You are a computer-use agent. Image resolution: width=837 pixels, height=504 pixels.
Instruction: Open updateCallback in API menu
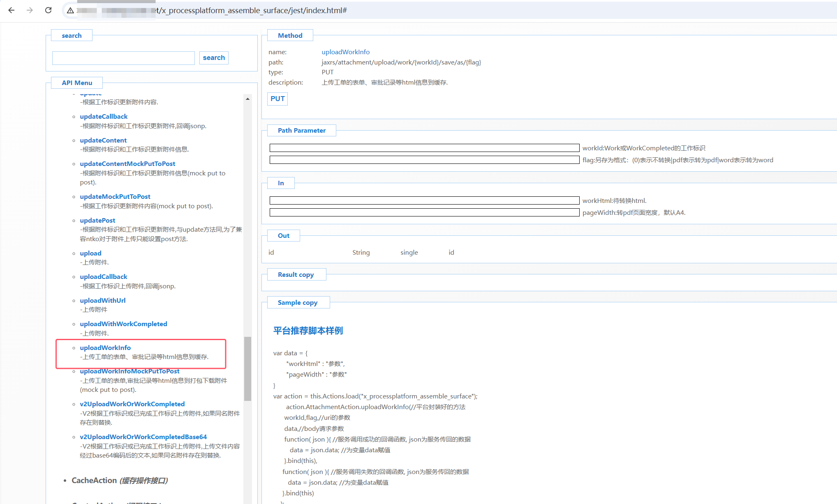pyautogui.click(x=104, y=117)
